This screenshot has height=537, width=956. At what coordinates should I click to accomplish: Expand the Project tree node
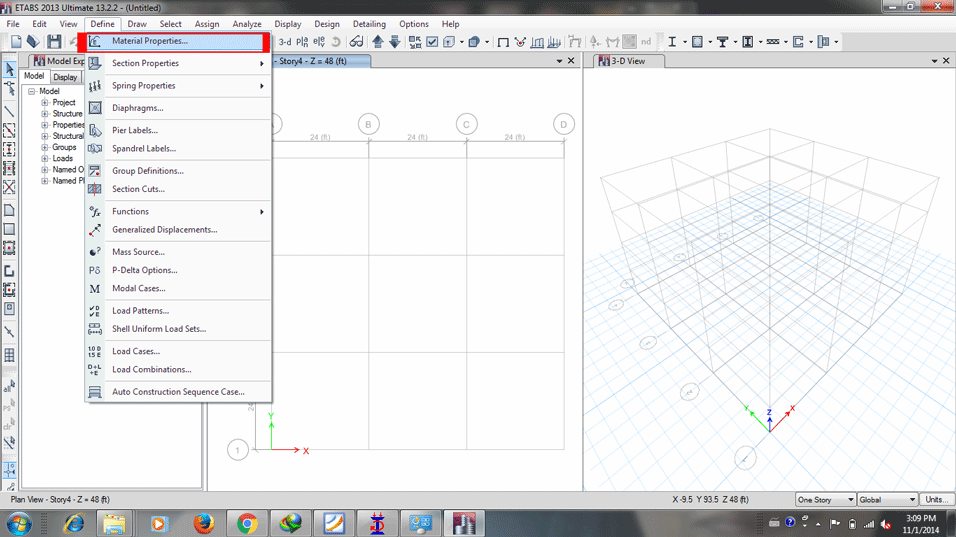pyautogui.click(x=45, y=102)
